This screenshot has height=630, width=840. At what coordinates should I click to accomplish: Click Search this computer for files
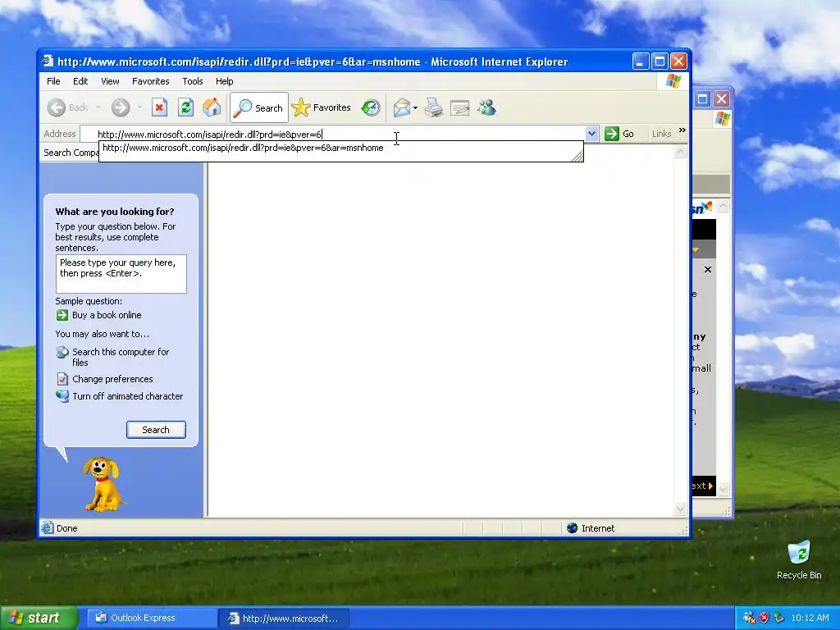pyautogui.click(x=121, y=357)
